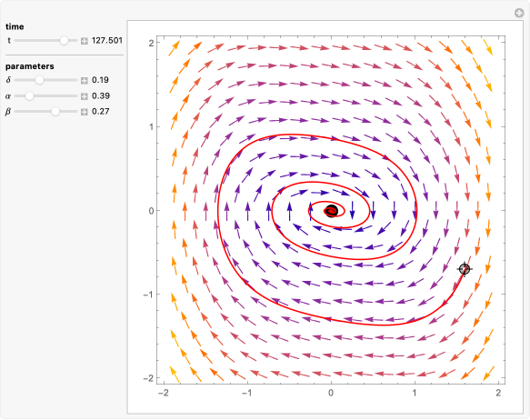The height and width of the screenshot is (420, 530).
Task: Click the β value 0.27
Action: click(100, 112)
